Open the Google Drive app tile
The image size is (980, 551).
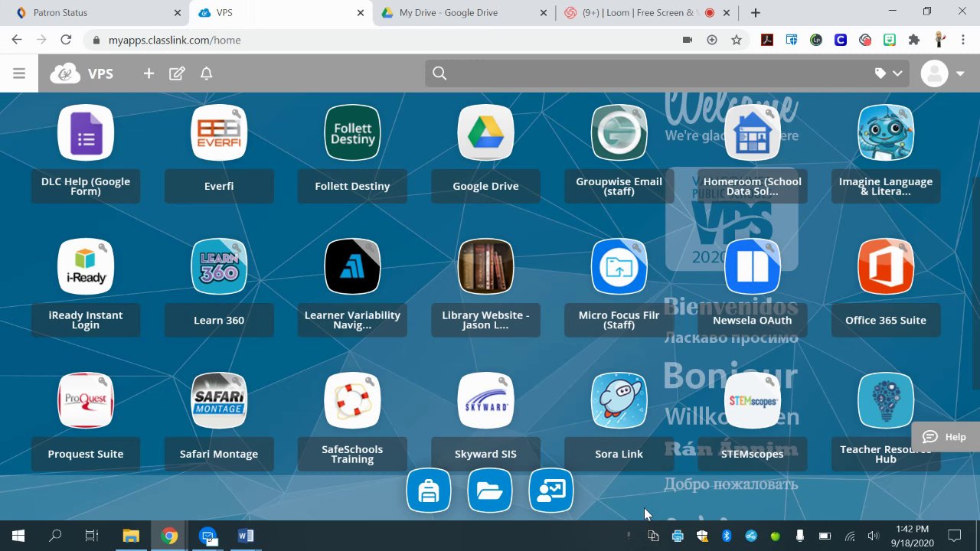coord(485,132)
